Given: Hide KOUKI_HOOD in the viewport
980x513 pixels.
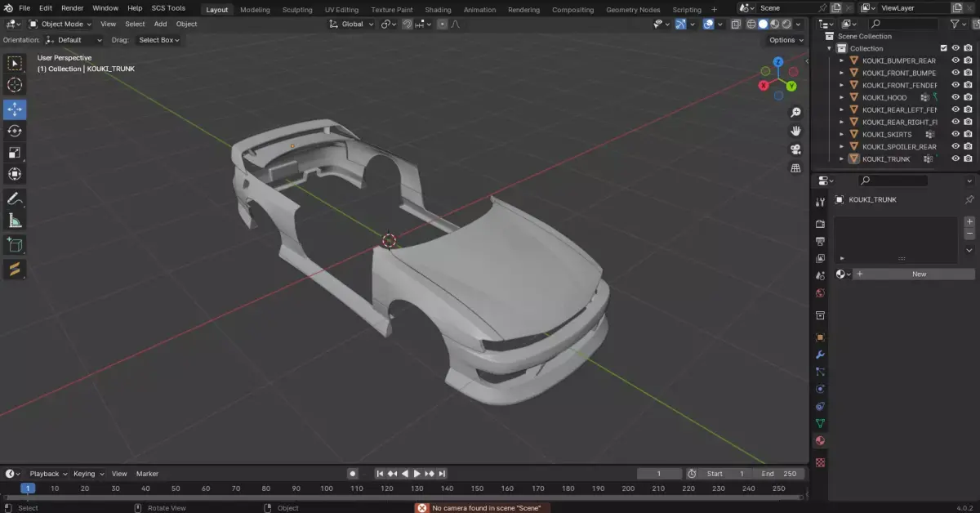Looking at the screenshot, I should 955,97.
